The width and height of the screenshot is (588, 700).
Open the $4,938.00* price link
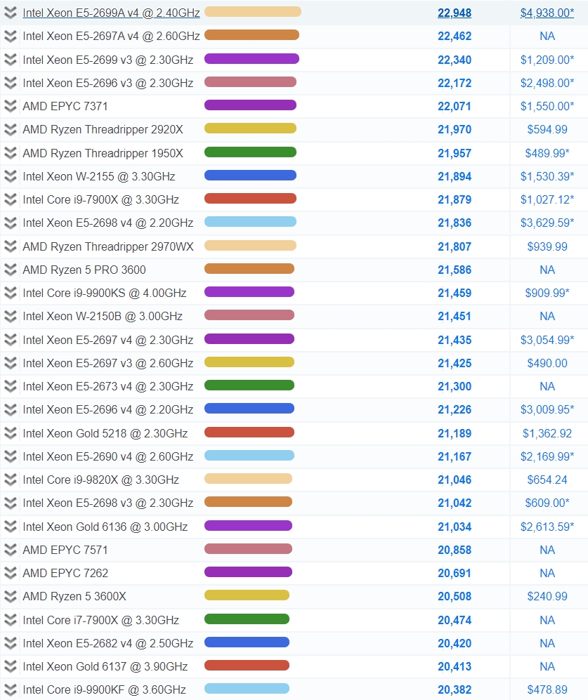coord(547,13)
